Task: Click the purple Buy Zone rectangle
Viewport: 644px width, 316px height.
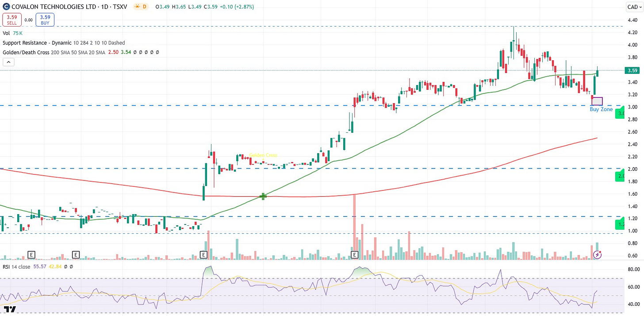Action: [x=597, y=101]
